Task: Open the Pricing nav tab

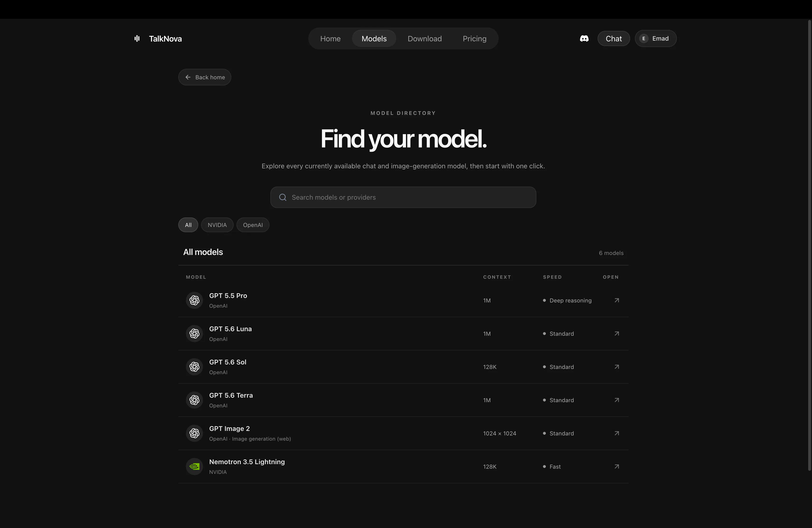Action: (x=474, y=38)
